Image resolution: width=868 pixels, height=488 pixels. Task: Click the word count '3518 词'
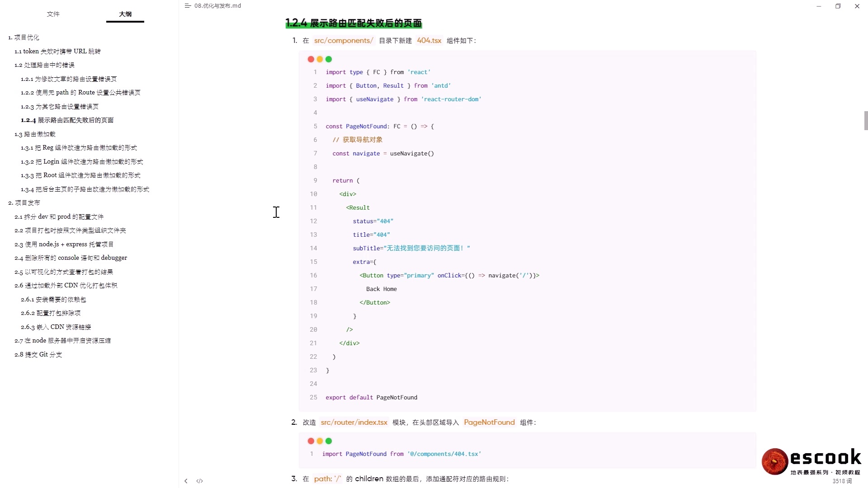click(843, 481)
